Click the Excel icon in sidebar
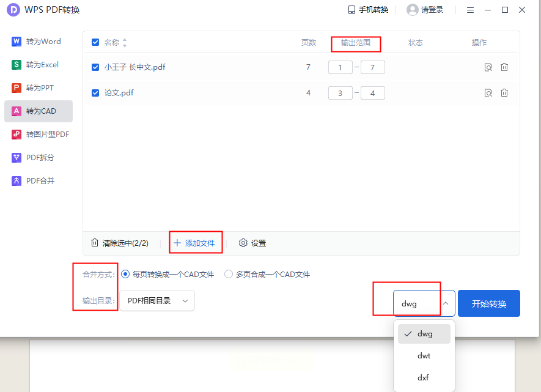 (17, 65)
